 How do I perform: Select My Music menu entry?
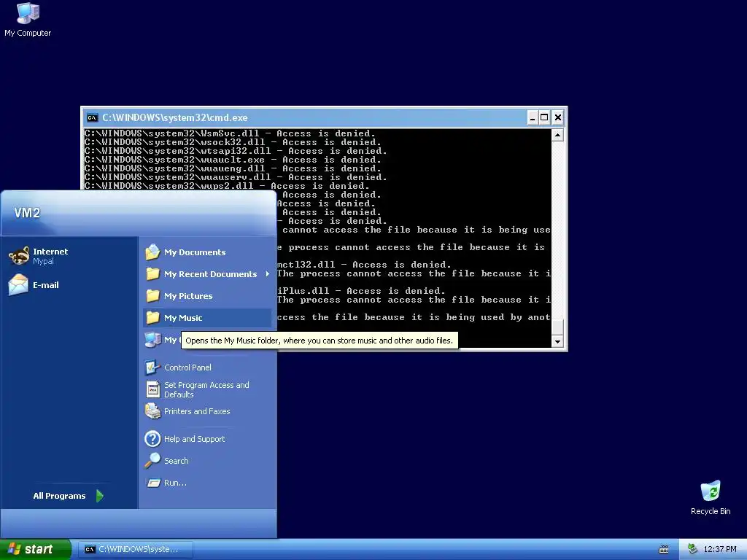point(207,318)
